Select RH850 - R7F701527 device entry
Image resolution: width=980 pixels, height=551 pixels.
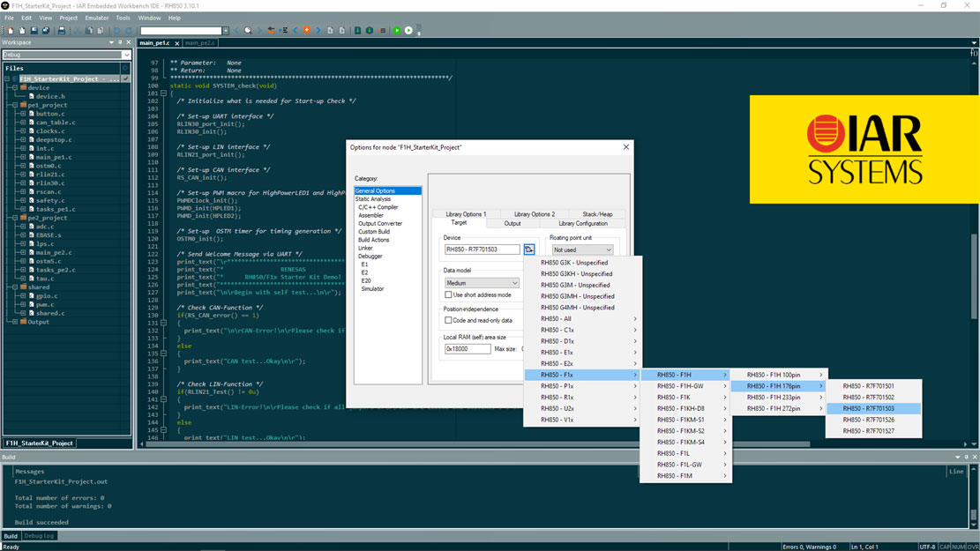(867, 431)
